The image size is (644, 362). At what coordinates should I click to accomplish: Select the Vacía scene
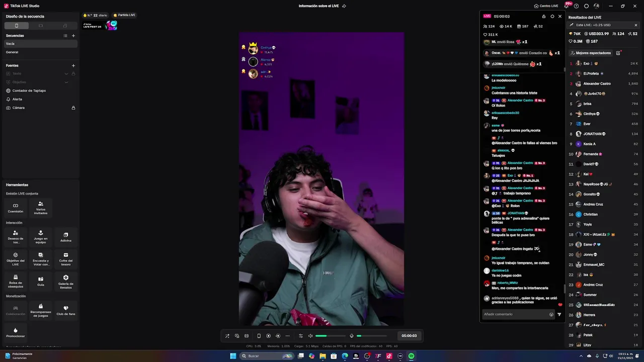[40, 44]
